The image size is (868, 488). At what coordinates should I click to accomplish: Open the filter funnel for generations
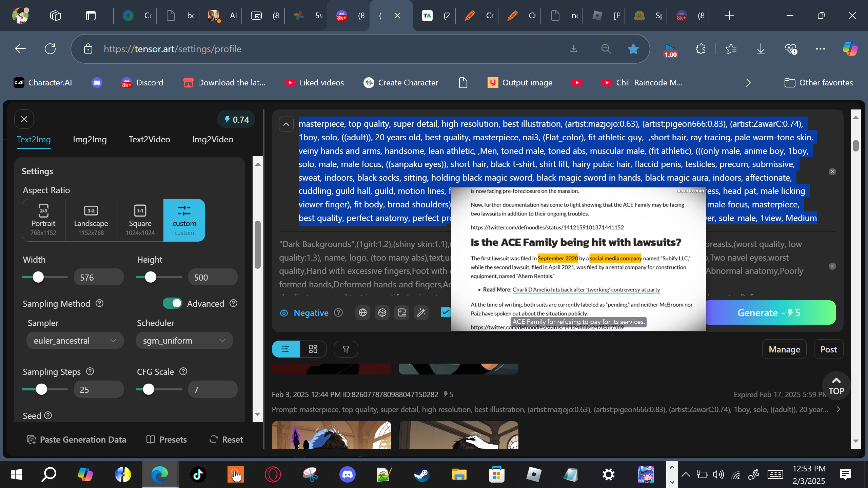[x=346, y=349]
